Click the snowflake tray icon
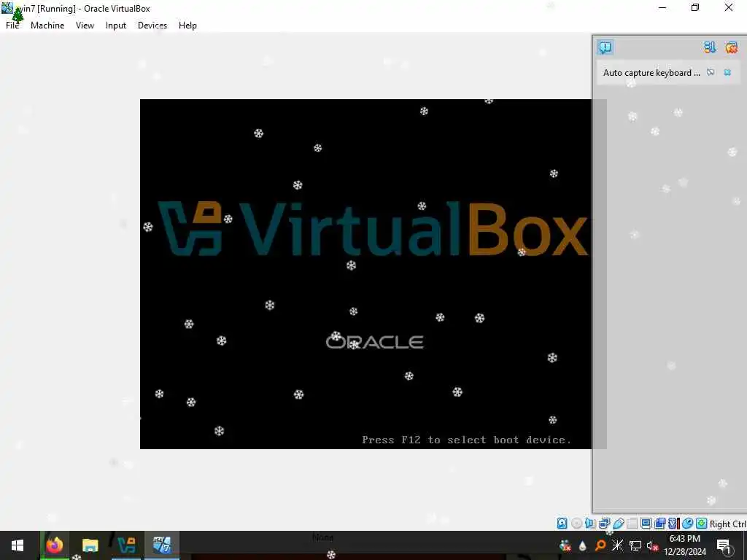Viewport: 747px width, 560px height. coord(617,545)
